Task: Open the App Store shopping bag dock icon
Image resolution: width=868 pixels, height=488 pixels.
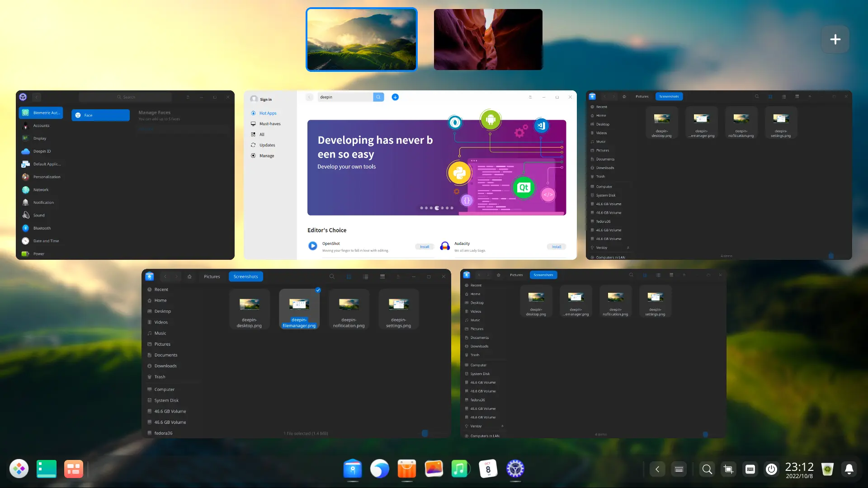Action: pos(406,469)
